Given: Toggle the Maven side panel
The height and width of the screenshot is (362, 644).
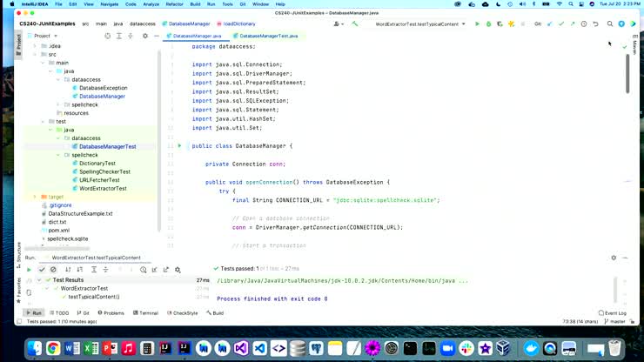Looking at the screenshot, I should (635, 45).
